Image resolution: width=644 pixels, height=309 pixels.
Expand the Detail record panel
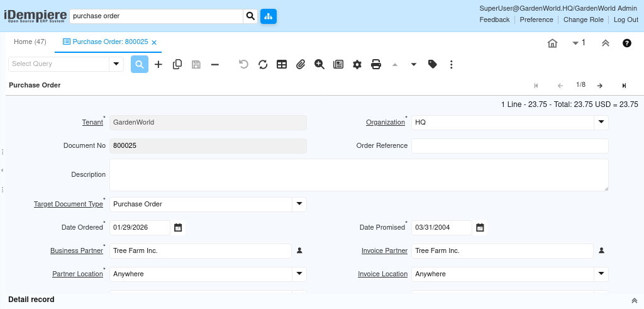pyautogui.click(x=634, y=300)
